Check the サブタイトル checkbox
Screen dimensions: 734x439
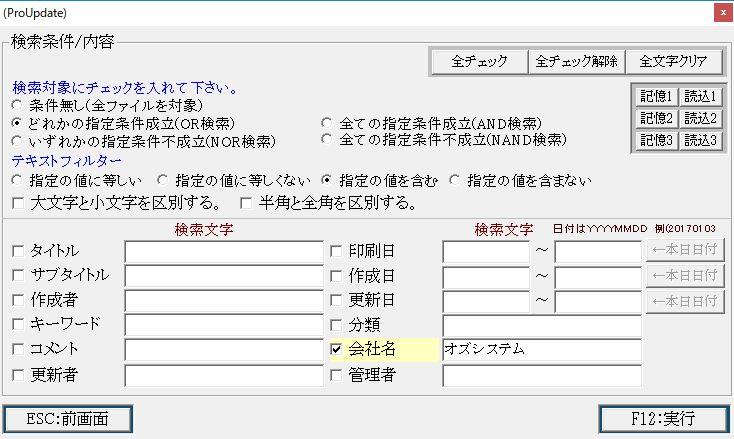[18, 275]
